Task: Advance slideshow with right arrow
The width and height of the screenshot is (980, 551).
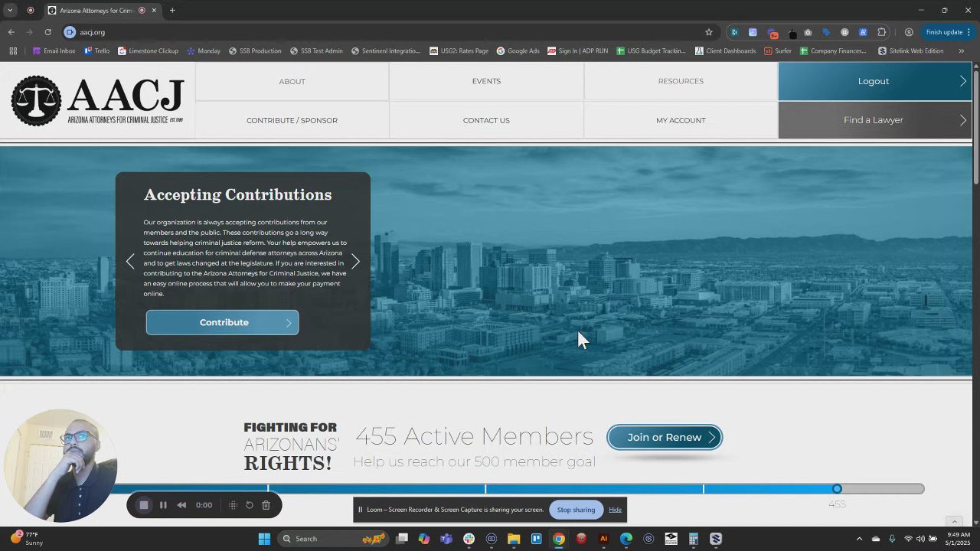Action: click(x=355, y=262)
